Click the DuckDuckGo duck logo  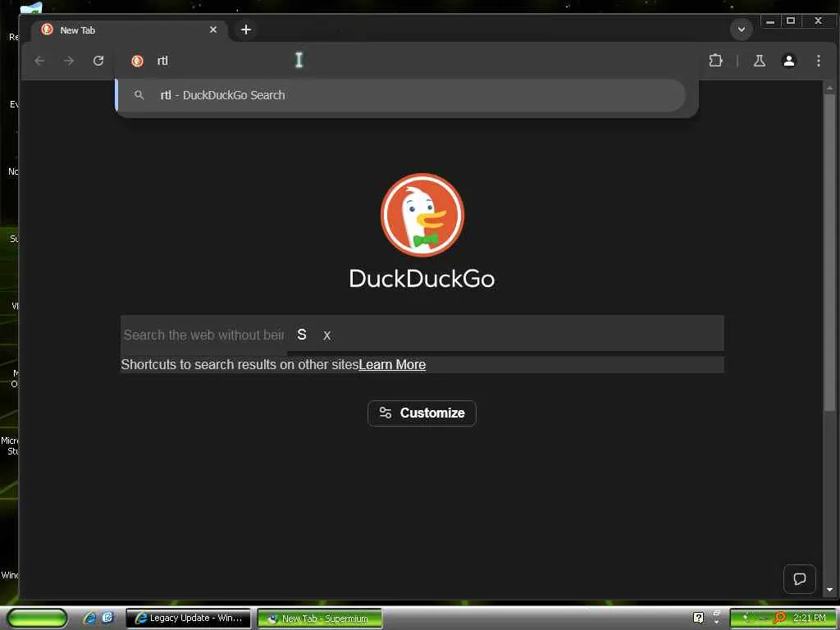point(422,216)
